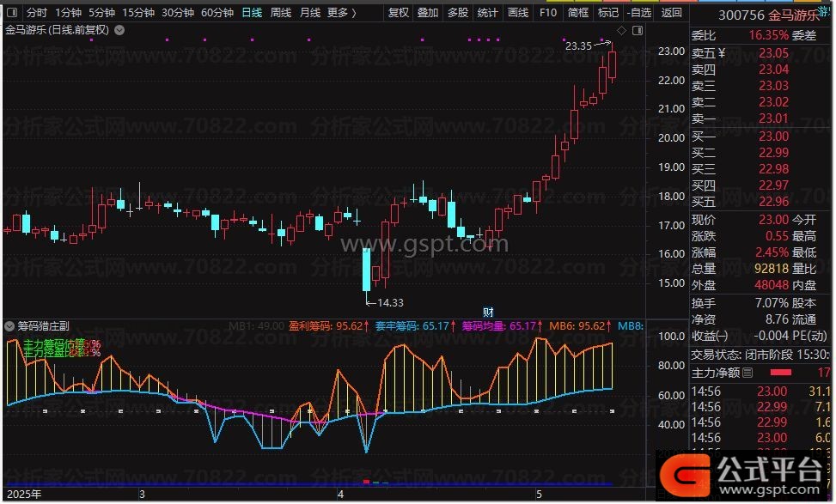Expand the 更多 timeframe dropdown
This screenshot has height=504, width=836.
[341, 13]
